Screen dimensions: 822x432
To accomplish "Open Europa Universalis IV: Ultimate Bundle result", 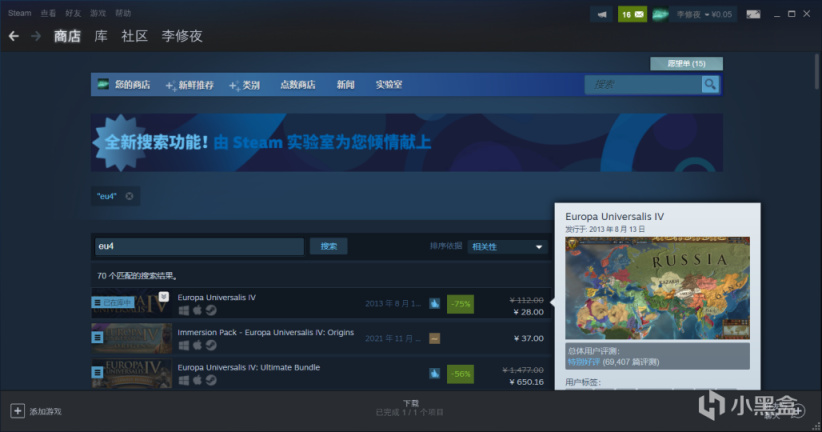I will tap(248, 368).
